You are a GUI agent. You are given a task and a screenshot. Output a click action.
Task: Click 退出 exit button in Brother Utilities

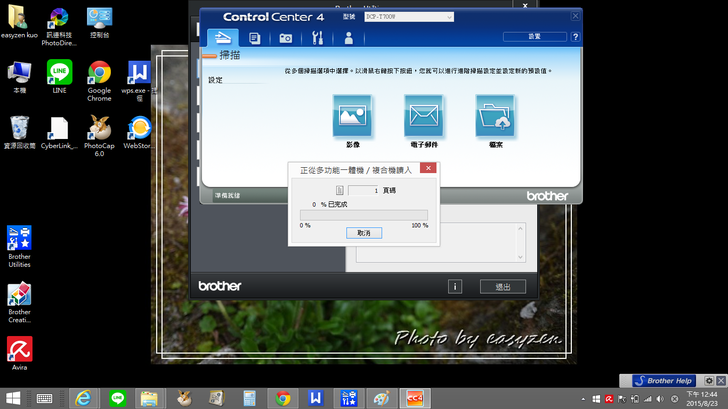click(503, 286)
